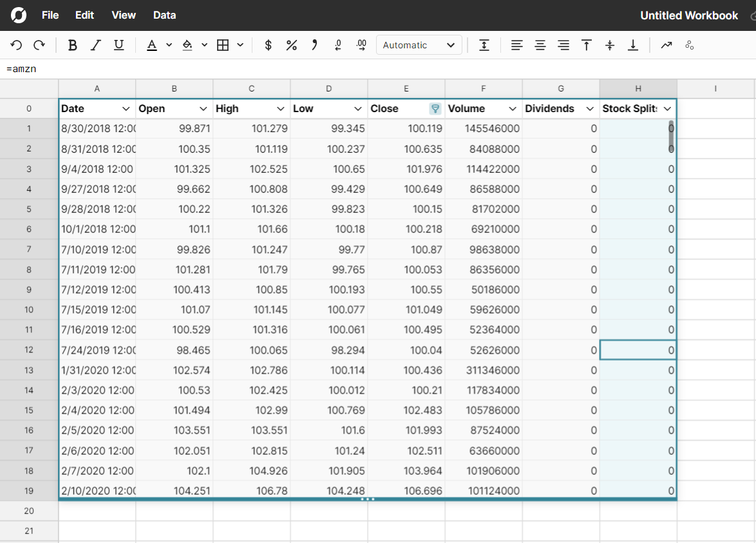Screen dimensions: 756x543
Task: Align text to center horizontally
Action: click(540, 45)
